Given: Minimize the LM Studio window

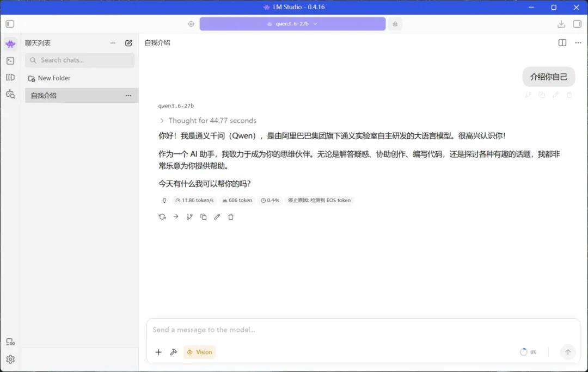Looking at the screenshot, I should 531,7.
